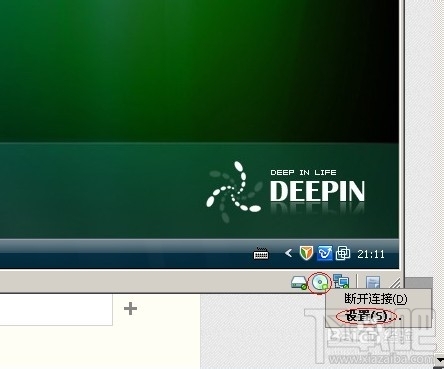The width and height of the screenshot is (444, 369).
Task: Click the blue tray icon beside the shield
Action: (x=325, y=253)
